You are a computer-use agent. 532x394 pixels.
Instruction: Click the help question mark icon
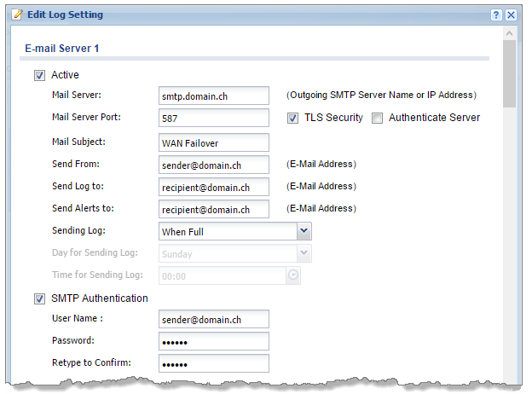click(496, 15)
